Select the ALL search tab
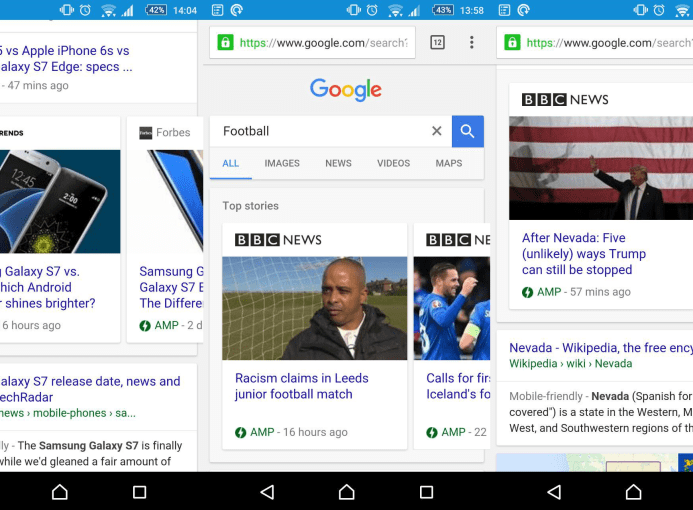This screenshot has height=510, width=693. pyautogui.click(x=231, y=164)
